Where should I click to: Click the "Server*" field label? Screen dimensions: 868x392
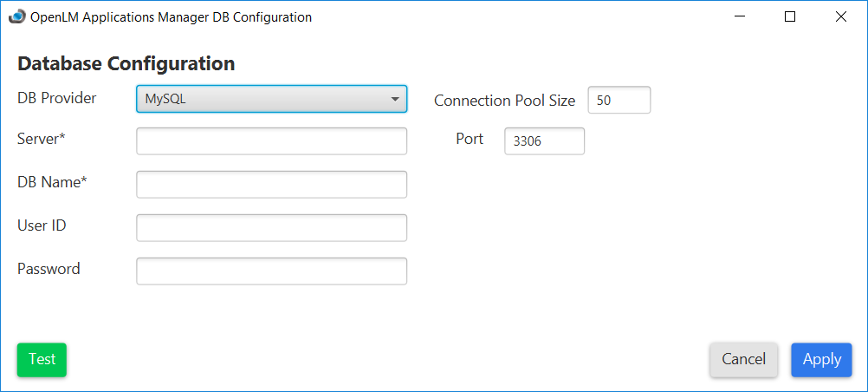pos(42,139)
